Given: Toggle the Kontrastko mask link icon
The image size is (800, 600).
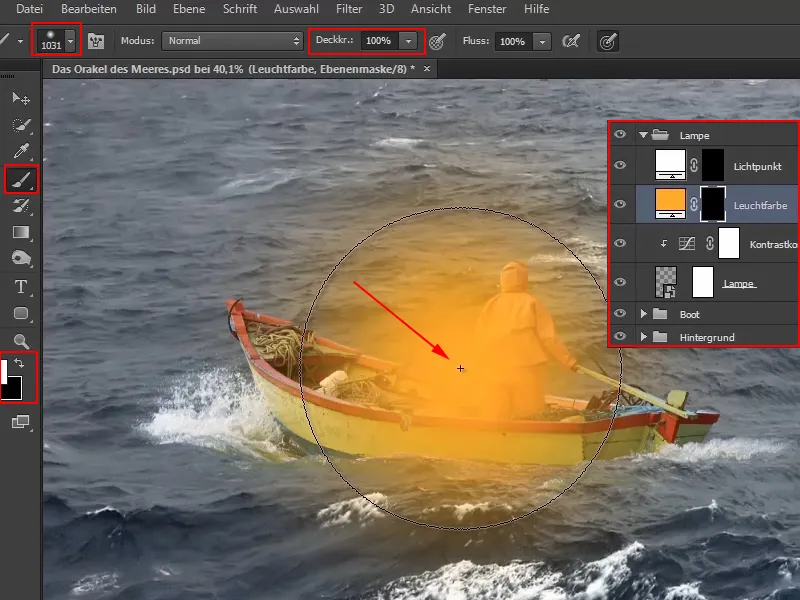Looking at the screenshot, I should point(709,243).
